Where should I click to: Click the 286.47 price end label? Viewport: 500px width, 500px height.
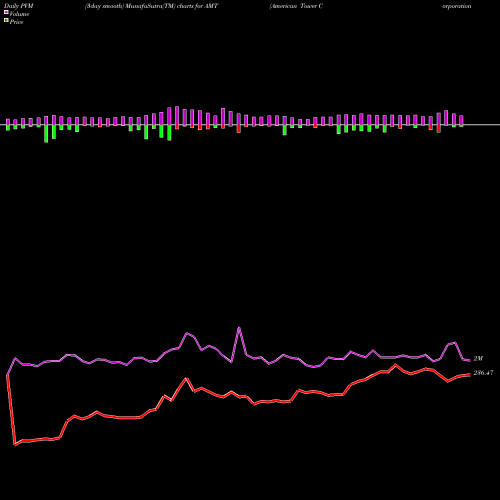coord(483,373)
